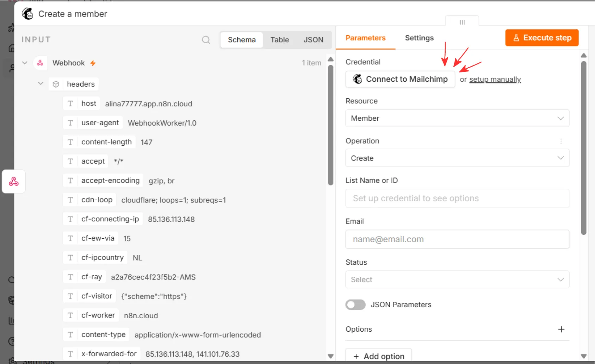This screenshot has height=364, width=595.
Task: Open the Settings tab
Action: point(419,38)
